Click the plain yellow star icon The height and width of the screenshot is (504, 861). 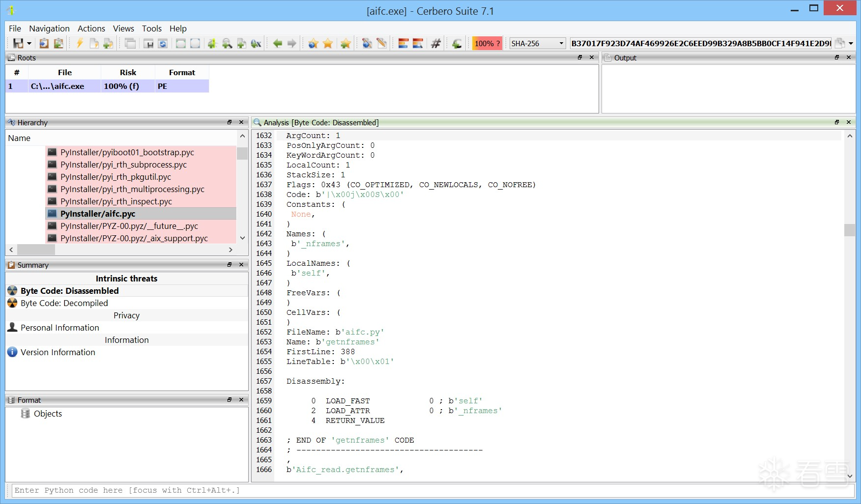(328, 44)
